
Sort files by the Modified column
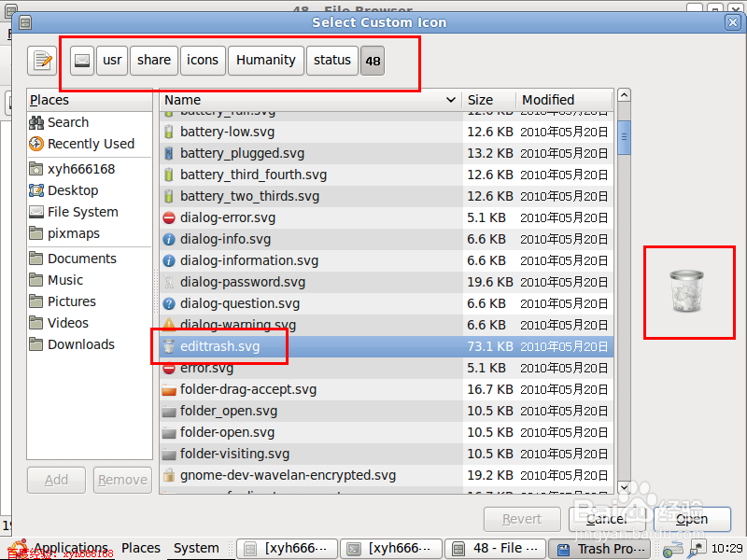pyautogui.click(x=565, y=100)
